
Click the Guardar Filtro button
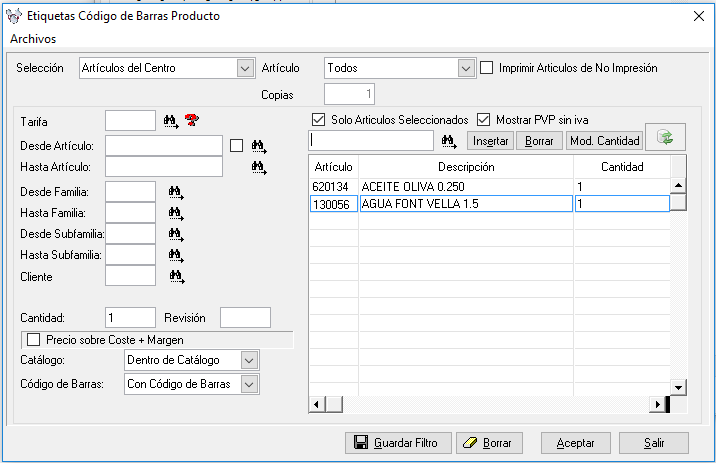[398, 443]
